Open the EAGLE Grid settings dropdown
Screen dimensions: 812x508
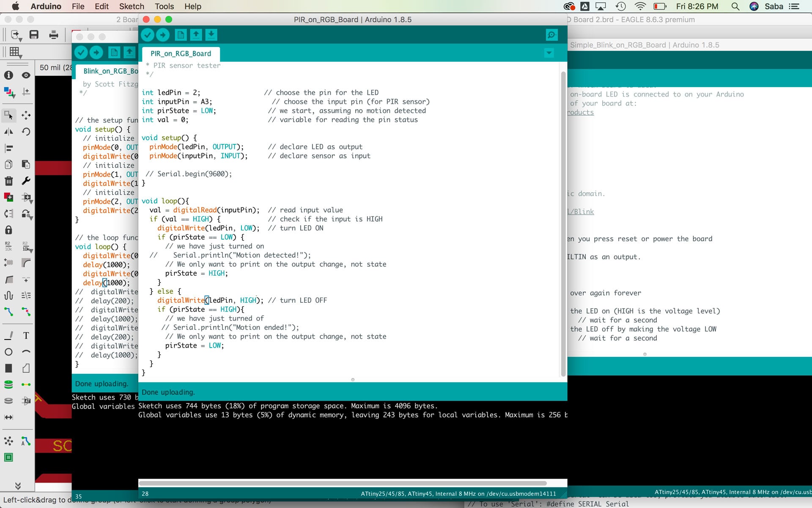(16, 52)
